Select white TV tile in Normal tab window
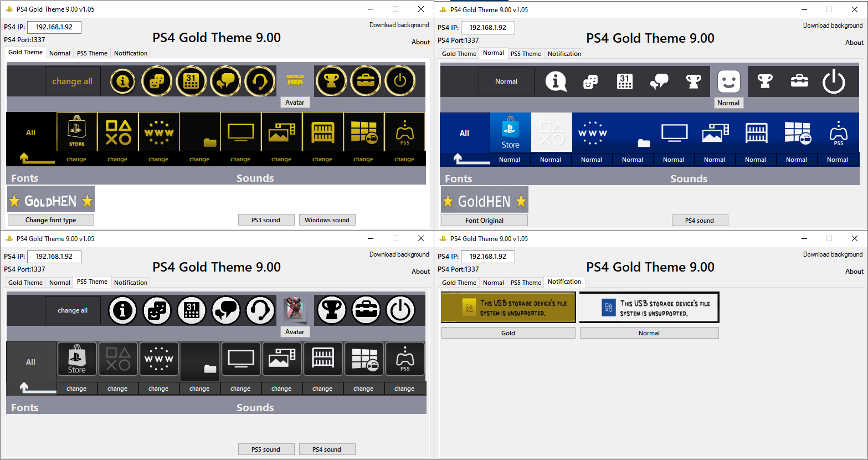Viewport: 868px width, 460px height. tap(675, 132)
